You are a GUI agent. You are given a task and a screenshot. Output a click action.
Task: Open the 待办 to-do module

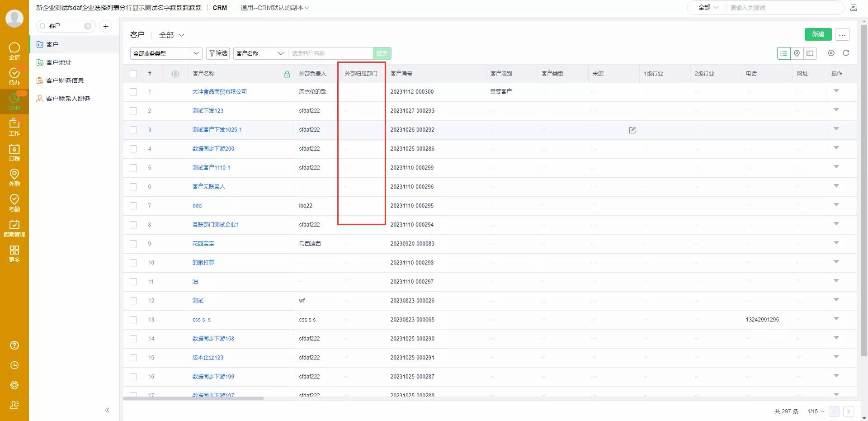click(x=14, y=76)
